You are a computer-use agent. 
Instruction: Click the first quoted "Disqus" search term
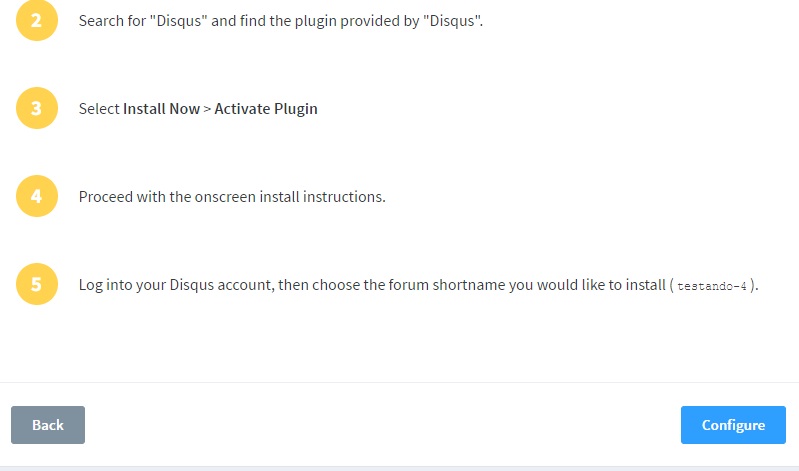[x=178, y=21]
